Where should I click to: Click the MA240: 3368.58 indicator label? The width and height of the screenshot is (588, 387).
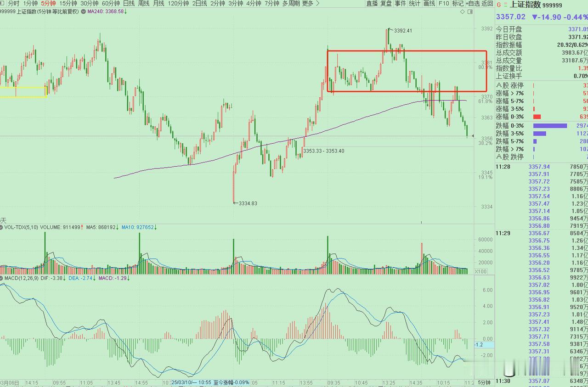pyautogui.click(x=106, y=11)
